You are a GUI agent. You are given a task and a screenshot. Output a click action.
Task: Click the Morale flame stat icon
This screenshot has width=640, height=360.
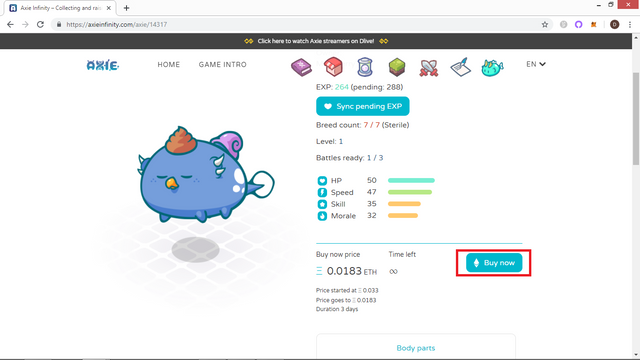point(322,216)
